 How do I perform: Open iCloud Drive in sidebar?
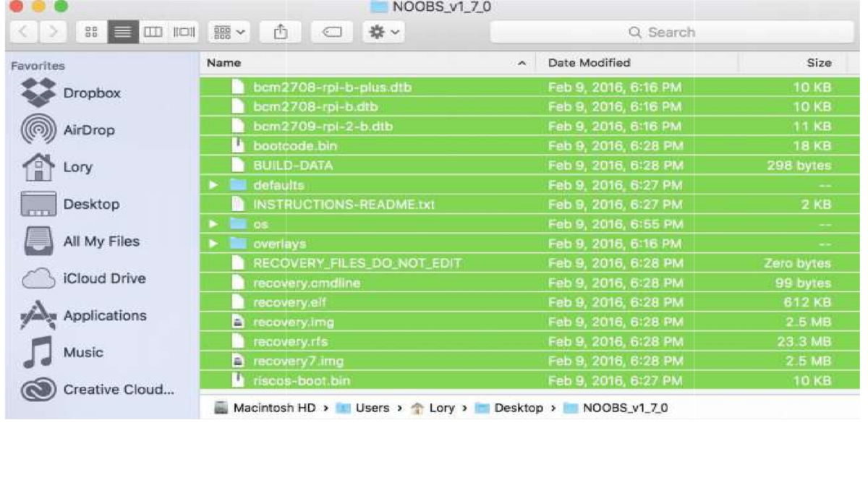click(104, 278)
